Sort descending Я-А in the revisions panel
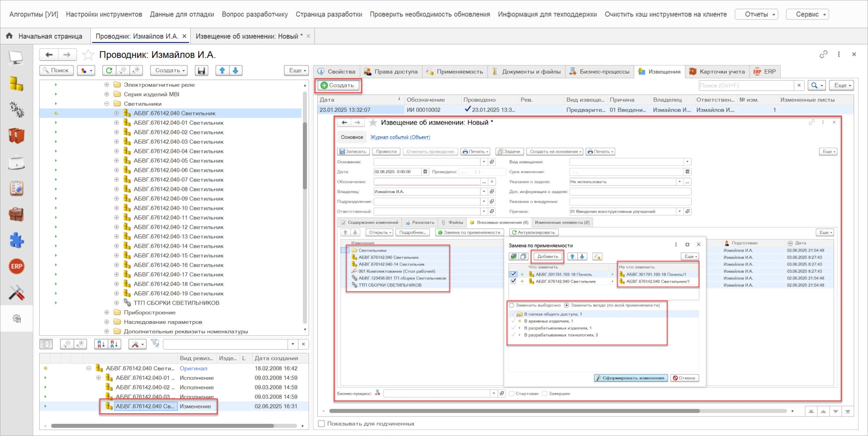 [x=114, y=344]
